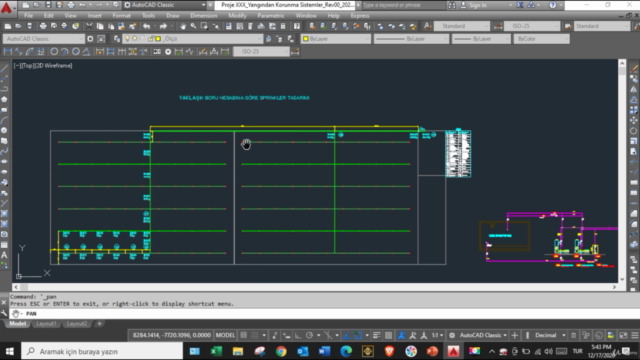Open the AutoCAD Classic workspace dropdown in title bar
Viewport: 640px width, 360px height.
pos(203,5)
